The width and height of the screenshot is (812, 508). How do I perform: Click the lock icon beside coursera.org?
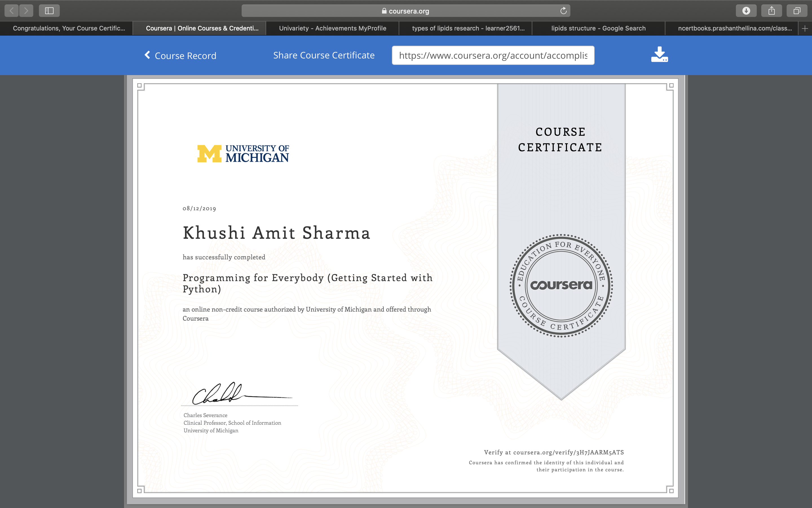tap(384, 11)
